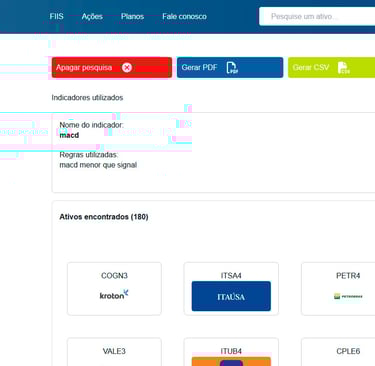Click the Gerar PDF button

pos(230,67)
